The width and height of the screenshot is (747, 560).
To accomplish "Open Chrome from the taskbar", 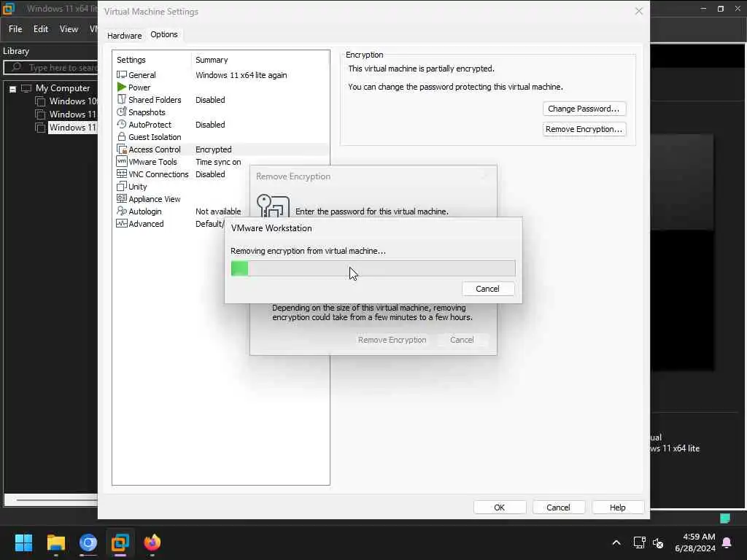I will coord(88,542).
